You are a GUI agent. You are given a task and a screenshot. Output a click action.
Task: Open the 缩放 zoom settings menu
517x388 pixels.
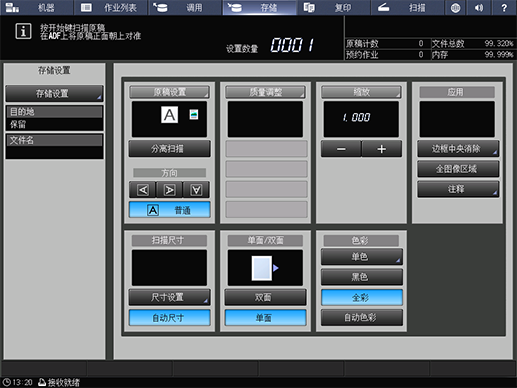[x=361, y=92]
